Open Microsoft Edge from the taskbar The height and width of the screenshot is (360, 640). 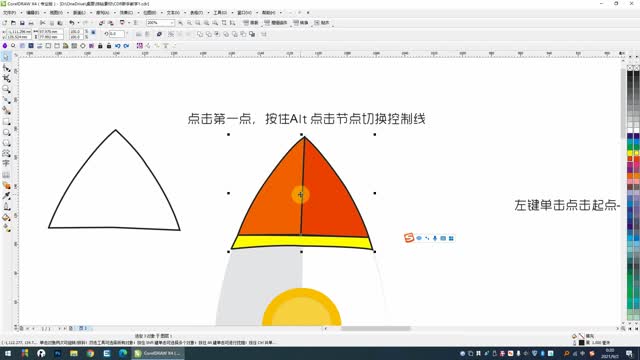(123, 353)
